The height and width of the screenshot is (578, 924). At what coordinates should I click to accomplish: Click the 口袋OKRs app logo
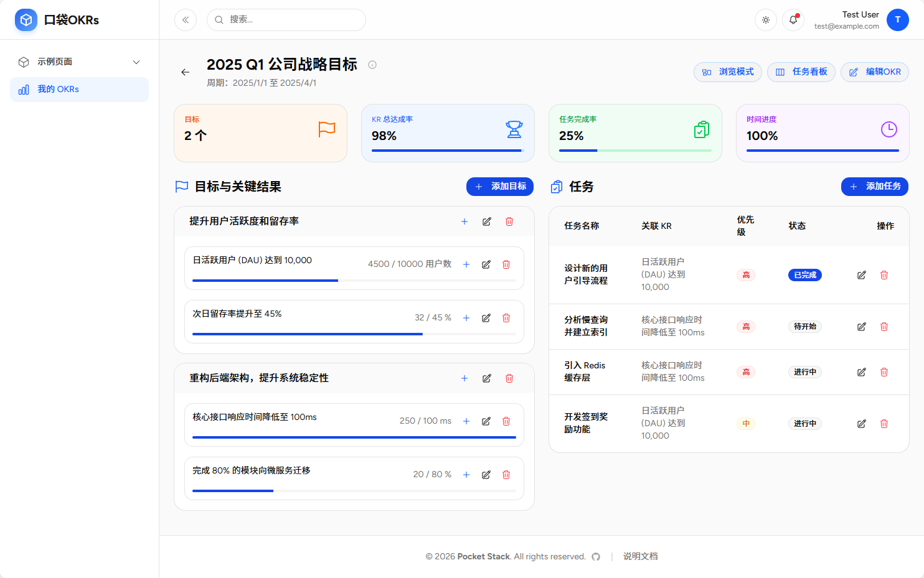click(26, 19)
